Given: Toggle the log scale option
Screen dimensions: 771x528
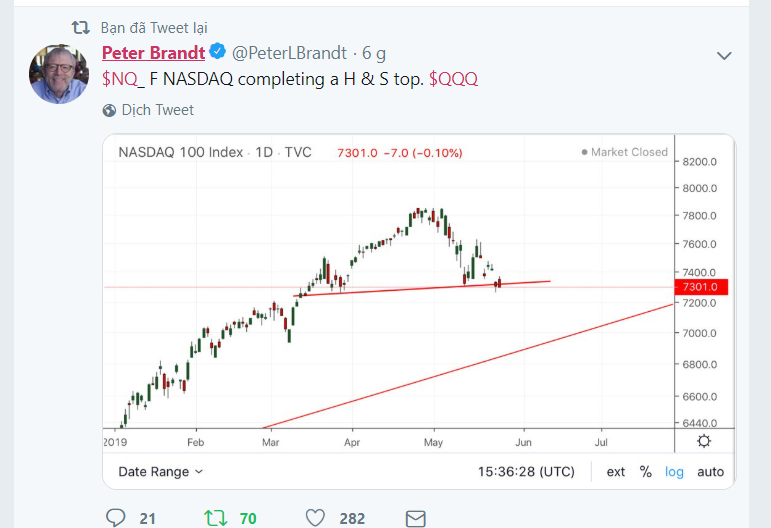Looking at the screenshot, I should click(675, 471).
